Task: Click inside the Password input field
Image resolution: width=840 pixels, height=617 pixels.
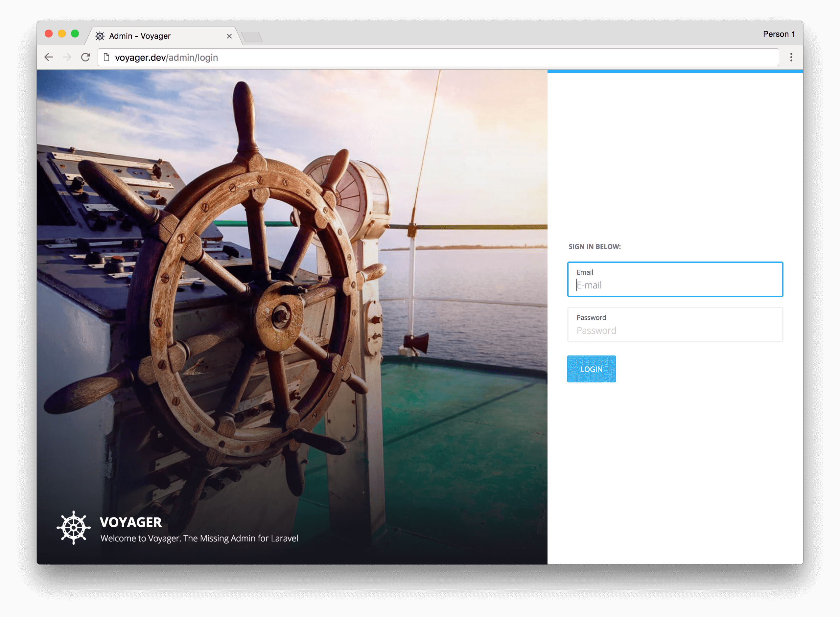Action: point(675,330)
